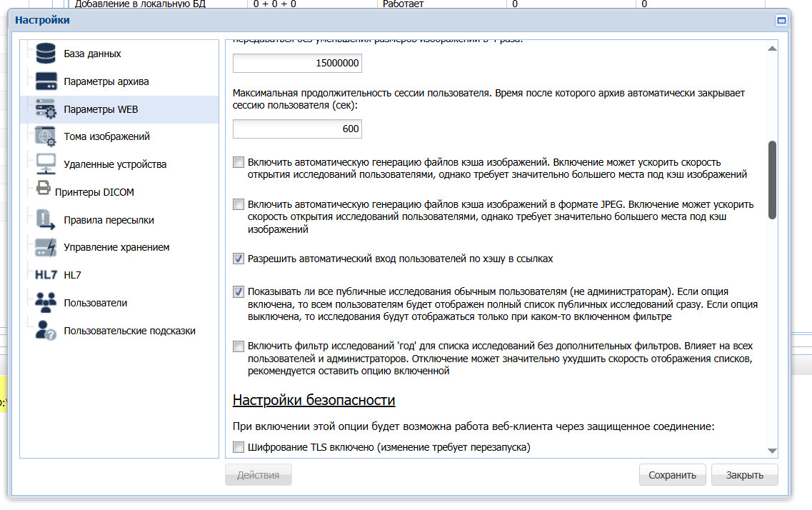Image resolution: width=812 pixels, height=510 pixels.
Task: Open the Пользовательские подсказки section
Action: 129,331
